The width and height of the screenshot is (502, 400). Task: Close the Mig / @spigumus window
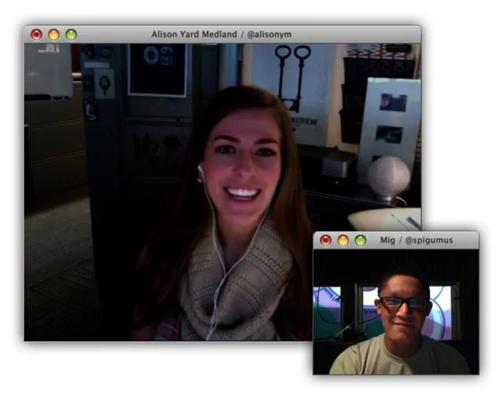(x=326, y=240)
